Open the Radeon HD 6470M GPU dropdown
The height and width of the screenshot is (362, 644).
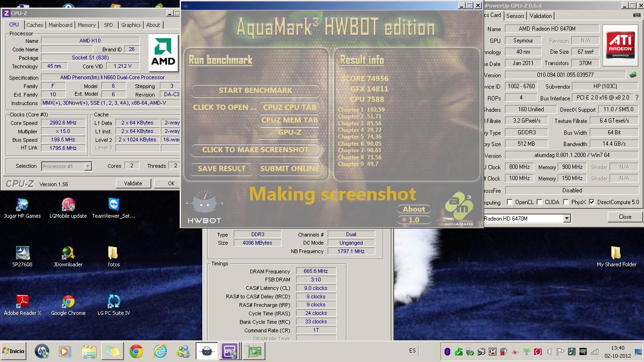tap(567, 218)
